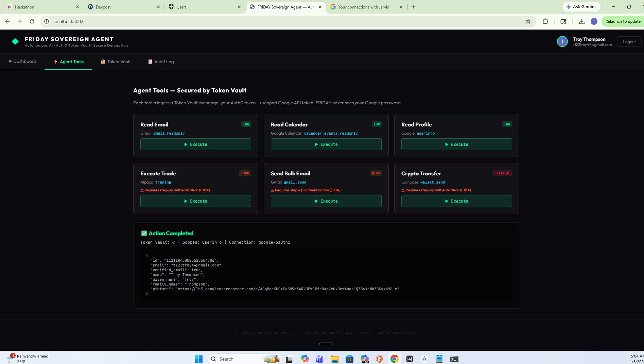
Task: Click the tab search icon beside Extensions
Action: (x=563, y=21)
